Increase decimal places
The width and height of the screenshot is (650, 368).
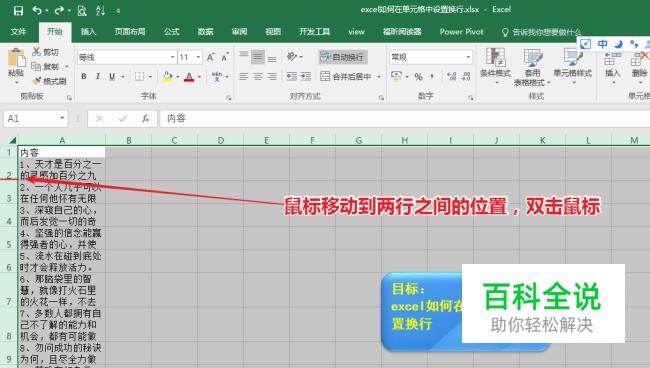(452, 77)
